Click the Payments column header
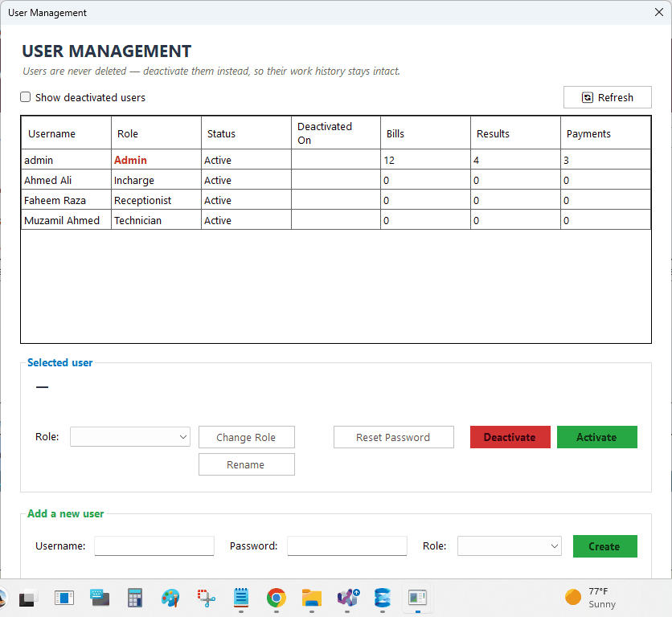The width and height of the screenshot is (672, 617). click(x=605, y=133)
